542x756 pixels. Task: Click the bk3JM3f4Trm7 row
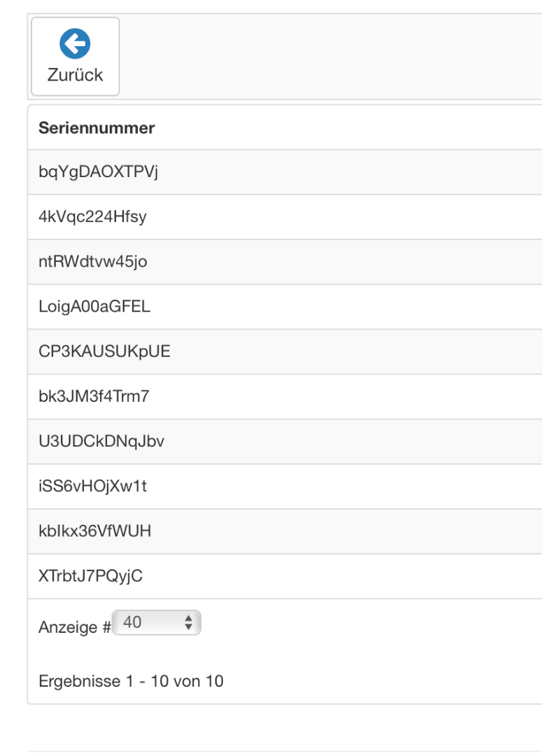[94, 396]
